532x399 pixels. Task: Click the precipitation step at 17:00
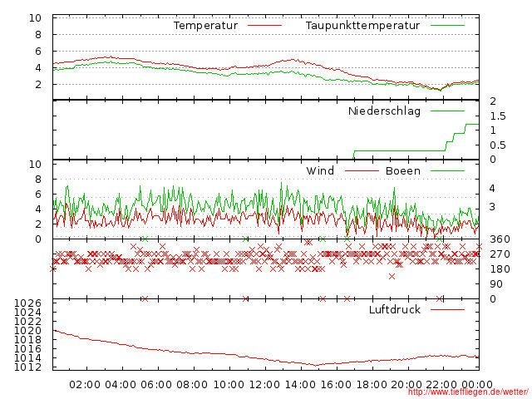coord(354,155)
